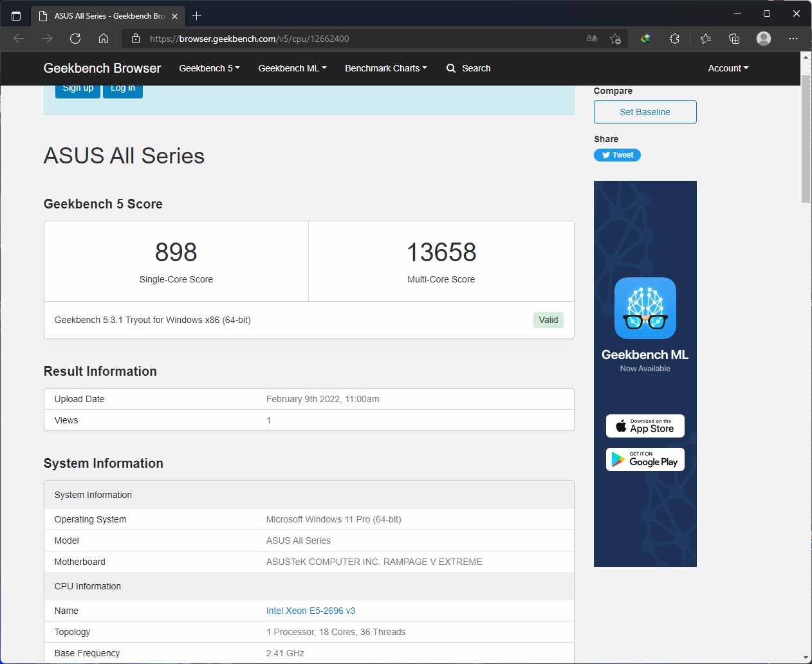Open the Account dropdown menu

tap(728, 68)
